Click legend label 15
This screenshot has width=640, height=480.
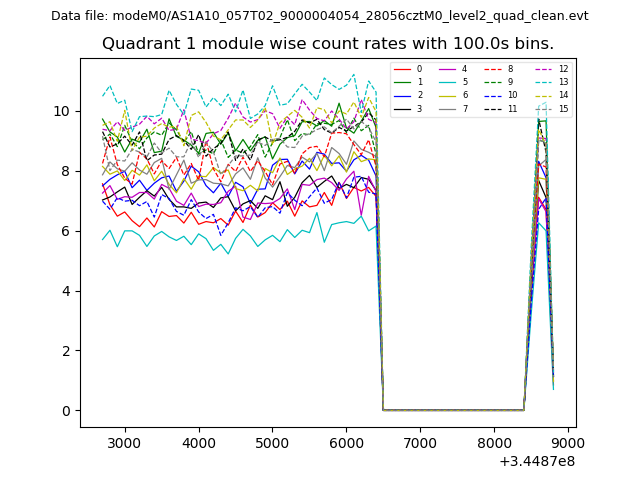click(x=563, y=108)
